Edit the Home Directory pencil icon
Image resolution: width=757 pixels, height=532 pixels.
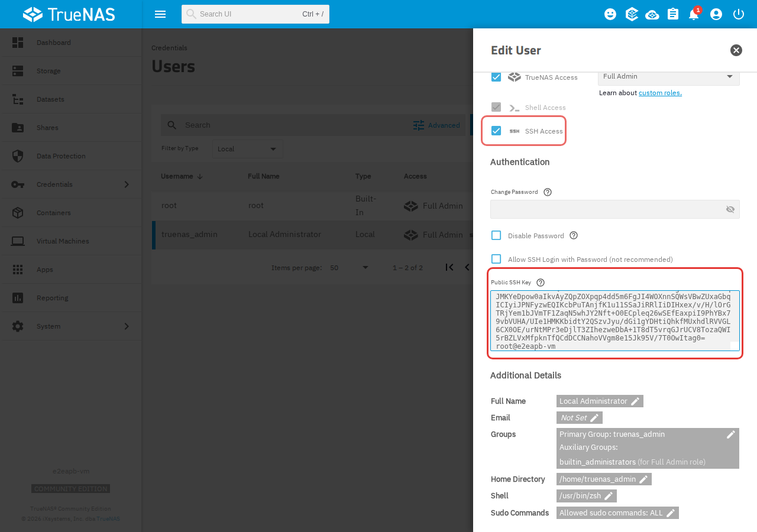pos(643,479)
